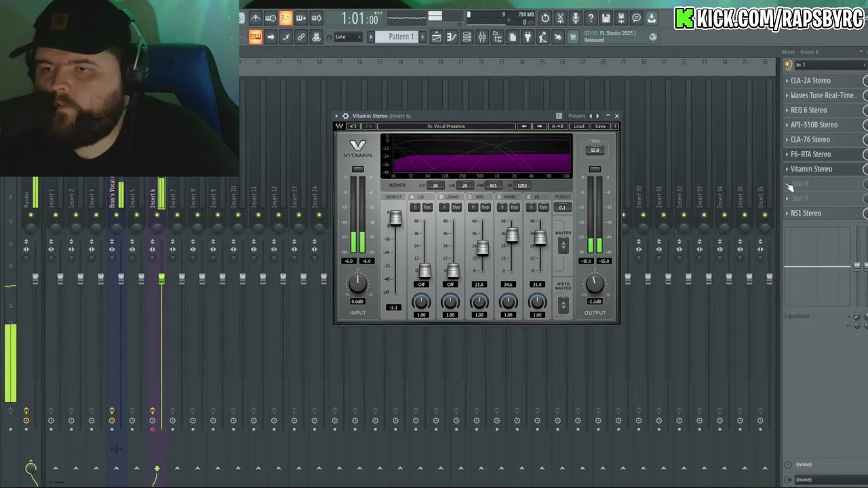The width and height of the screenshot is (868, 488).
Task: Expand the API-550B Stereo slot arrow
Action: click(x=787, y=125)
